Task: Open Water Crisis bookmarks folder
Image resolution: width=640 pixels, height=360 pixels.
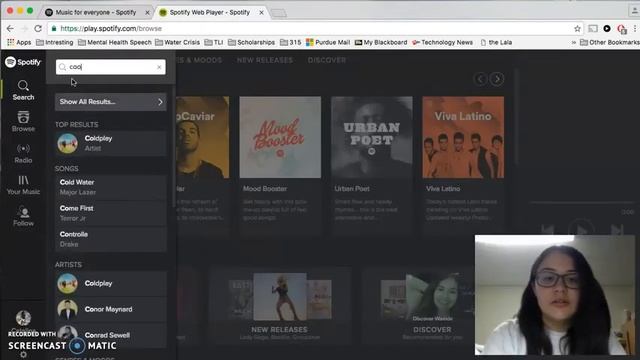Action: point(178,42)
